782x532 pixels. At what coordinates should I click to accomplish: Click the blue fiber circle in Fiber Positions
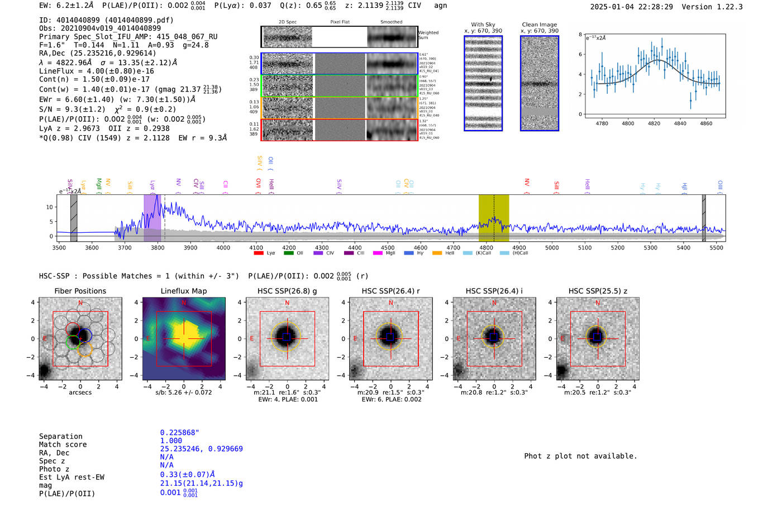[85, 336]
